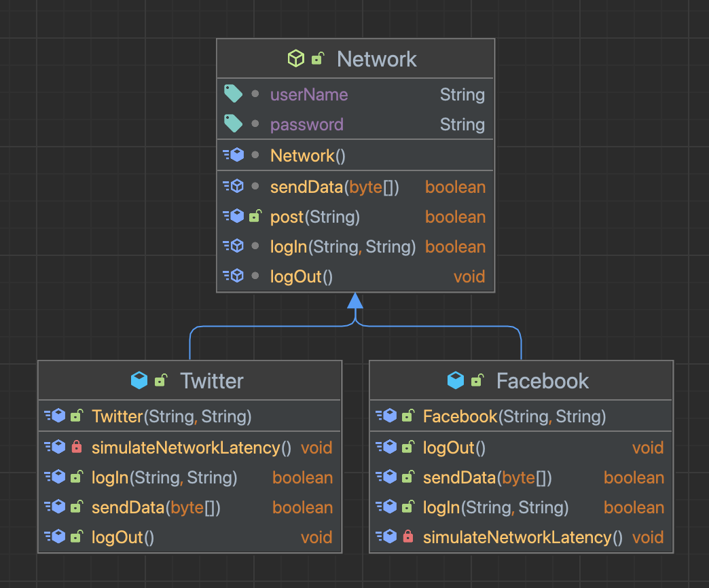Click the package-private dot beside password

tap(255, 124)
